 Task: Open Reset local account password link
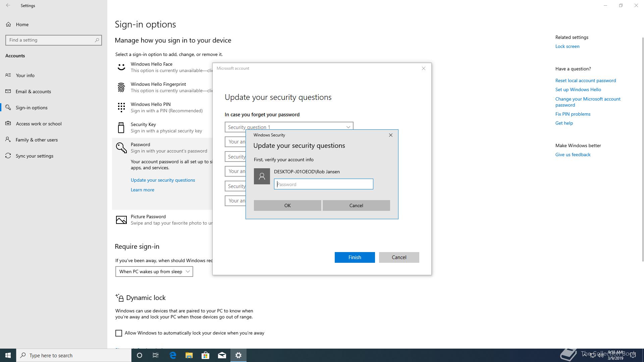[x=586, y=80]
